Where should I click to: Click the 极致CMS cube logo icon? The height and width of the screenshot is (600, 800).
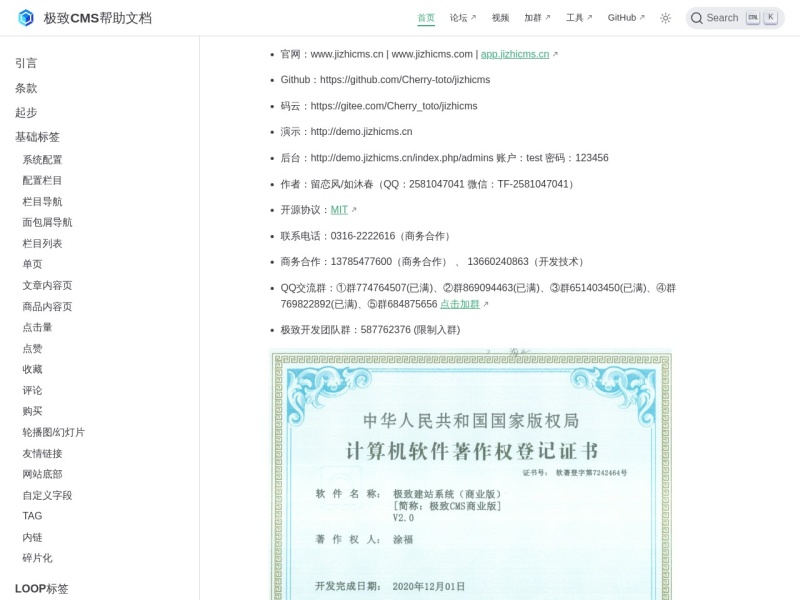click(x=26, y=18)
